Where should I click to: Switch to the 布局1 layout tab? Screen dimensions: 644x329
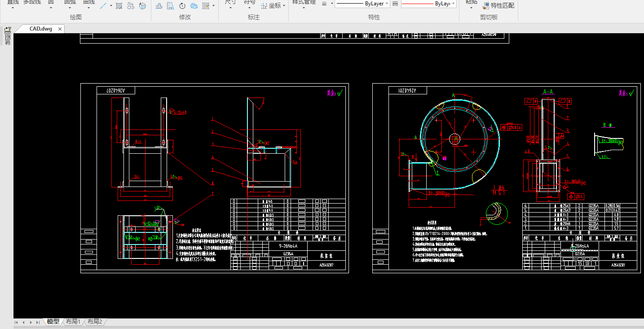coord(73,322)
